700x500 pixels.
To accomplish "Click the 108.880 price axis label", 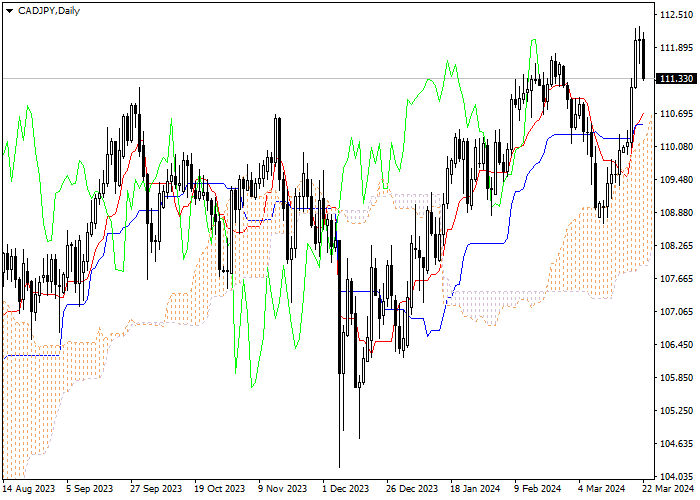I will tap(677, 212).
